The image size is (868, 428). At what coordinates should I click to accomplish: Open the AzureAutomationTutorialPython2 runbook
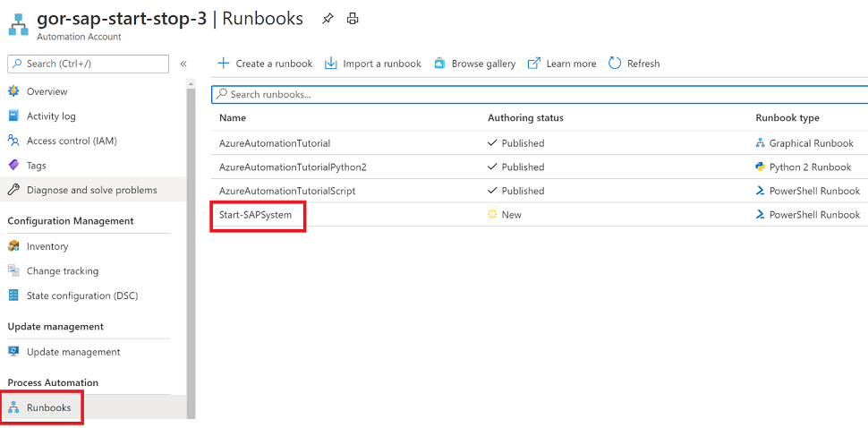click(x=293, y=167)
